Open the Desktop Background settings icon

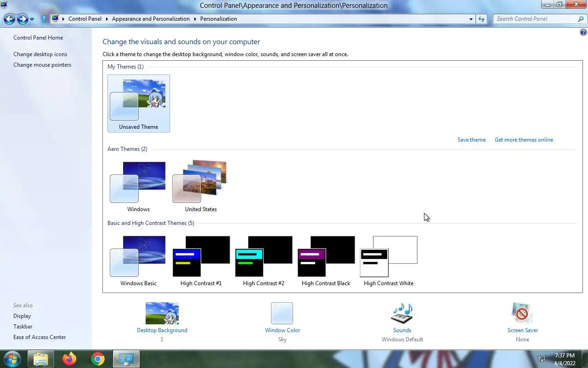[162, 313]
